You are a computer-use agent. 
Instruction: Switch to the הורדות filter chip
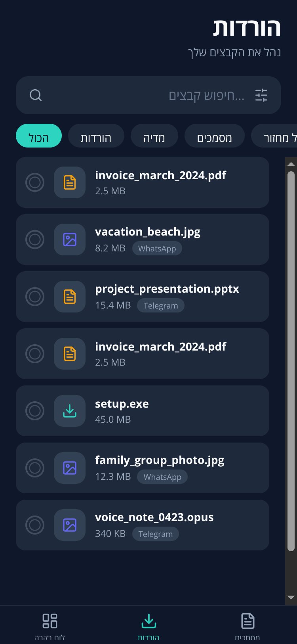click(x=96, y=136)
